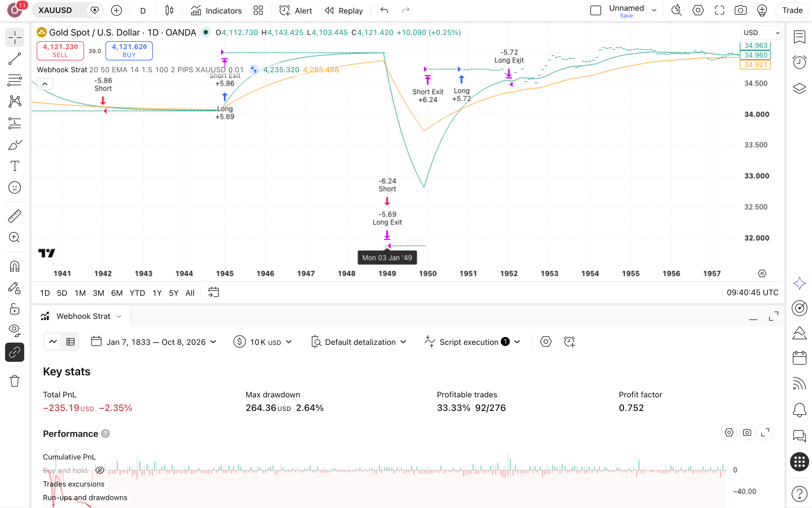This screenshot has width=812, height=508.
Task: Enter fullscreen mode
Action: [x=719, y=10]
